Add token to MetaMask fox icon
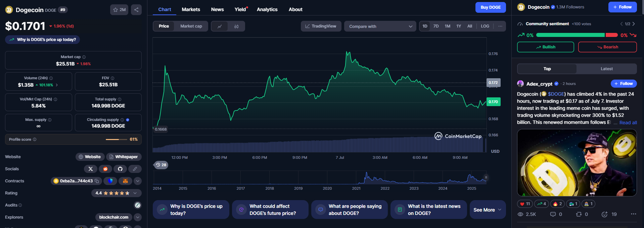Screen dimensions: 644x228 (x=125, y=181)
